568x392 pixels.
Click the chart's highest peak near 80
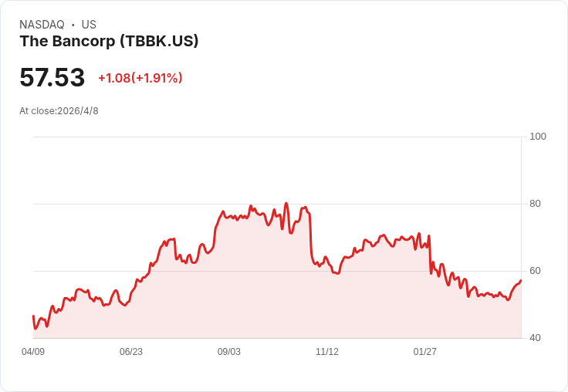click(286, 203)
